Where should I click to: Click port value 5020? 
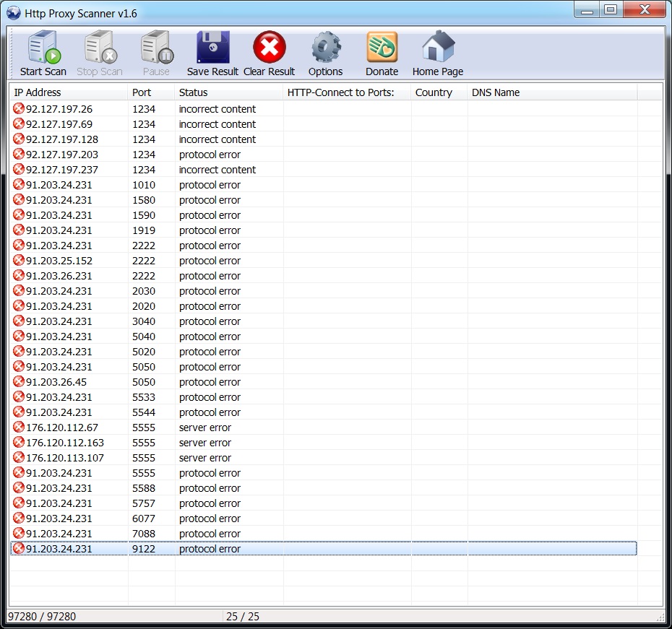(x=144, y=352)
